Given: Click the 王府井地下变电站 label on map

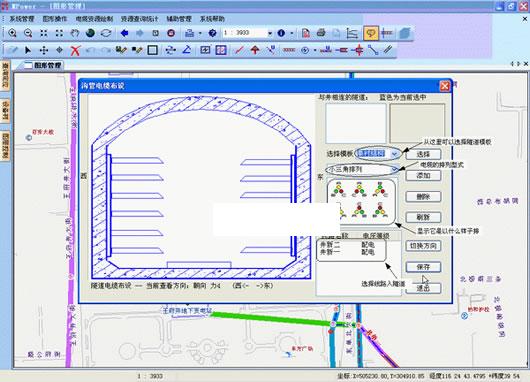Looking at the screenshot, I should pyautogui.click(x=187, y=310).
